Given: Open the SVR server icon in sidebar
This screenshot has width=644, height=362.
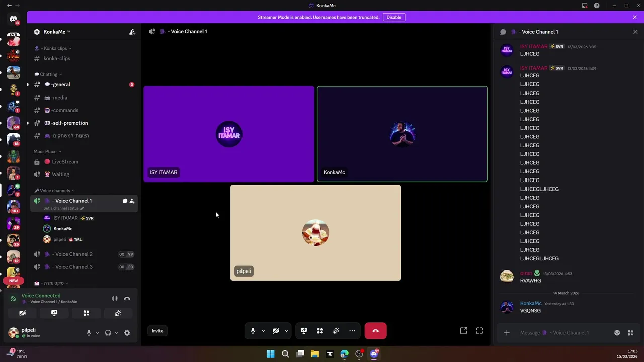Looking at the screenshot, I should 13,39.
